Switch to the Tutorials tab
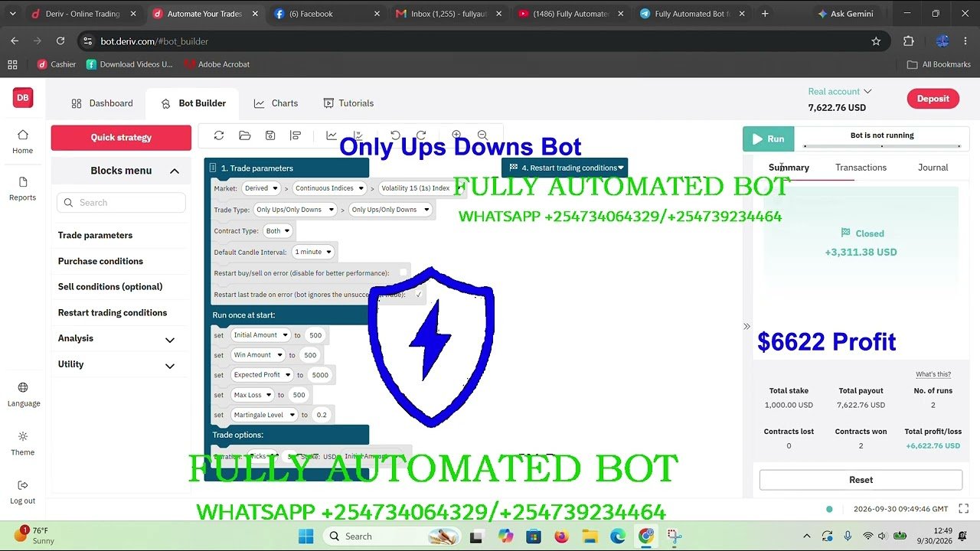980x551 pixels. (348, 103)
